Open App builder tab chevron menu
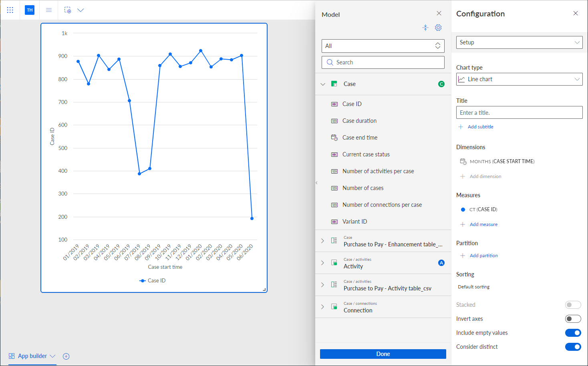 (x=52, y=356)
